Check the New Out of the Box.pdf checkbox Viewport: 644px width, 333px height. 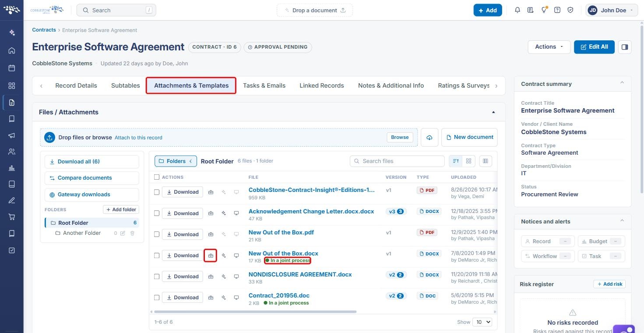[157, 234]
